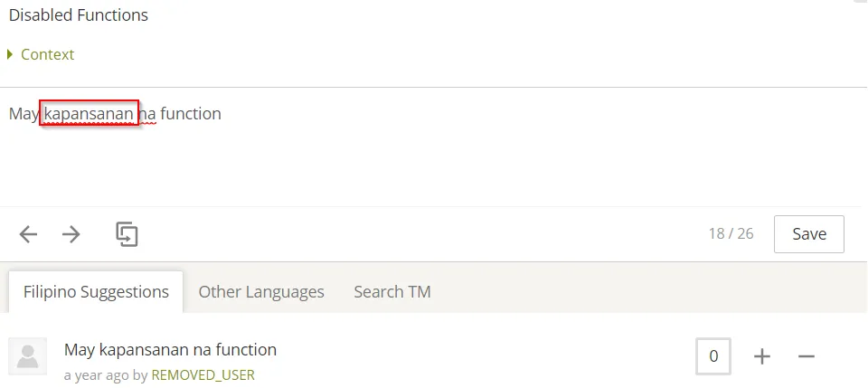Open the Context section label

(47, 54)
